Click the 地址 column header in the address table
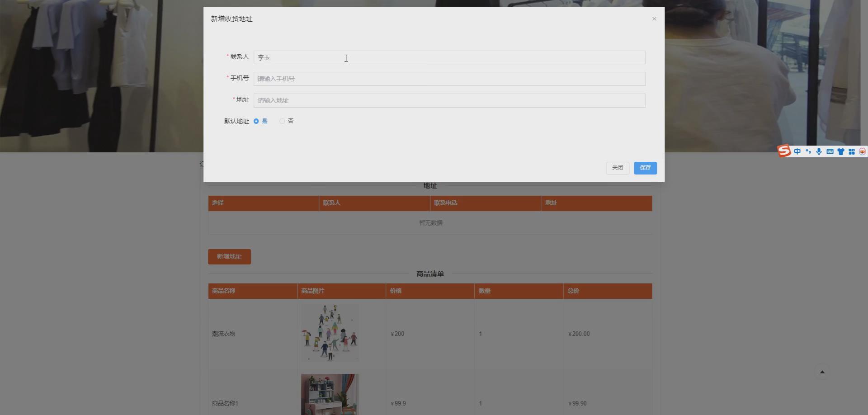Screen dimensions: 868x415 pos(596,203)
